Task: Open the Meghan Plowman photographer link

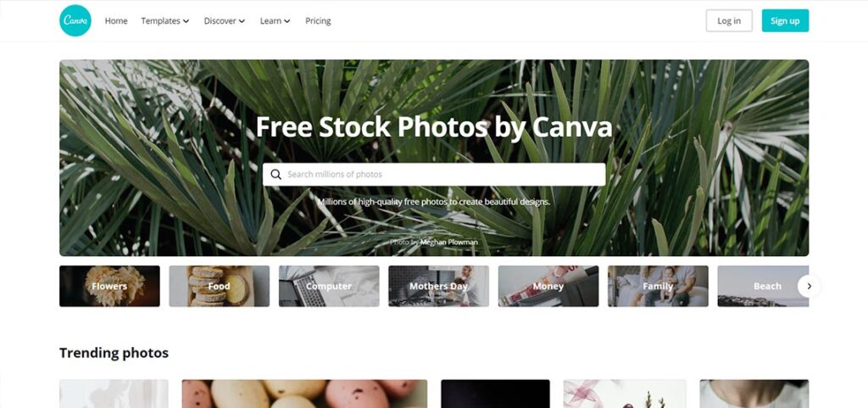Action: 449,243
